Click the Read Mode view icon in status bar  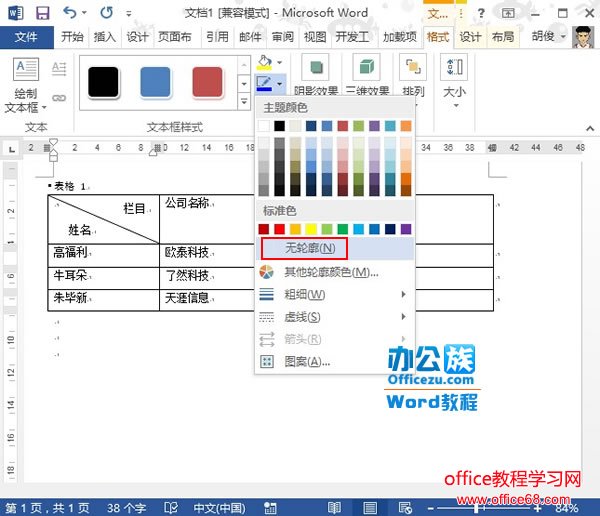(x=334, y=508)
